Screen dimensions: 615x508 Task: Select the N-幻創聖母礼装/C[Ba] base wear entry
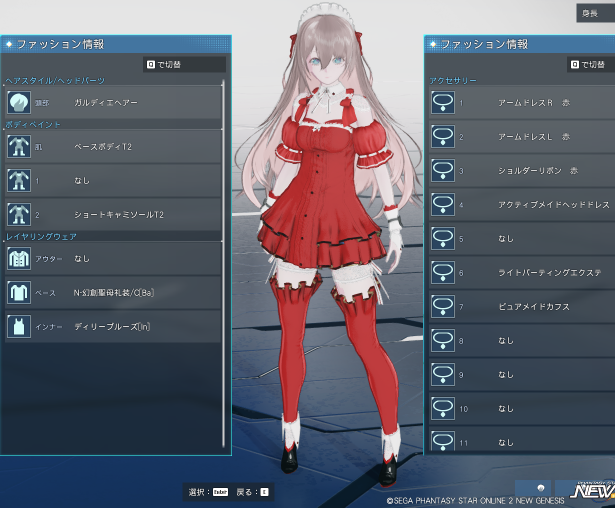(114, 293)
